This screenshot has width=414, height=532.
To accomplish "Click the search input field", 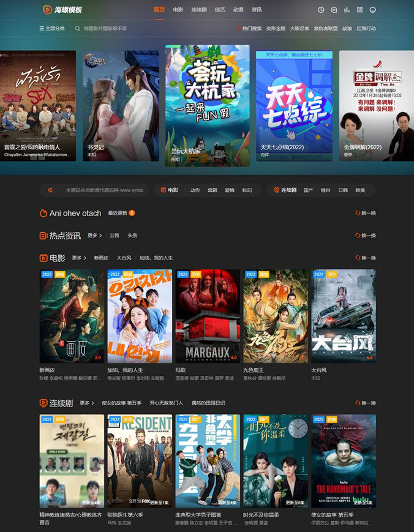I will coord(147,28).
